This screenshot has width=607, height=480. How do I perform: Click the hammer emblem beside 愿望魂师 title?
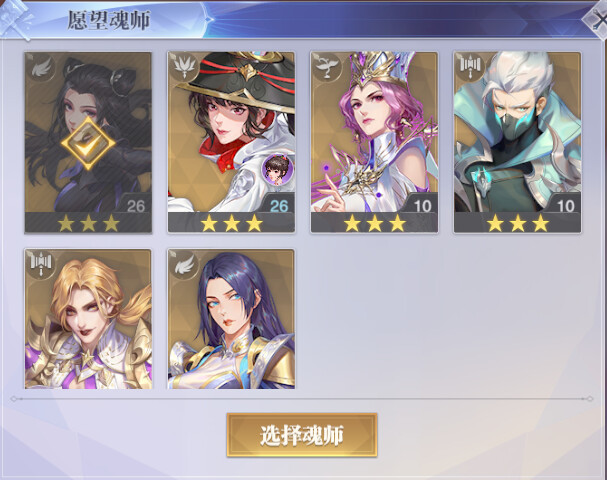click(15, 19)
